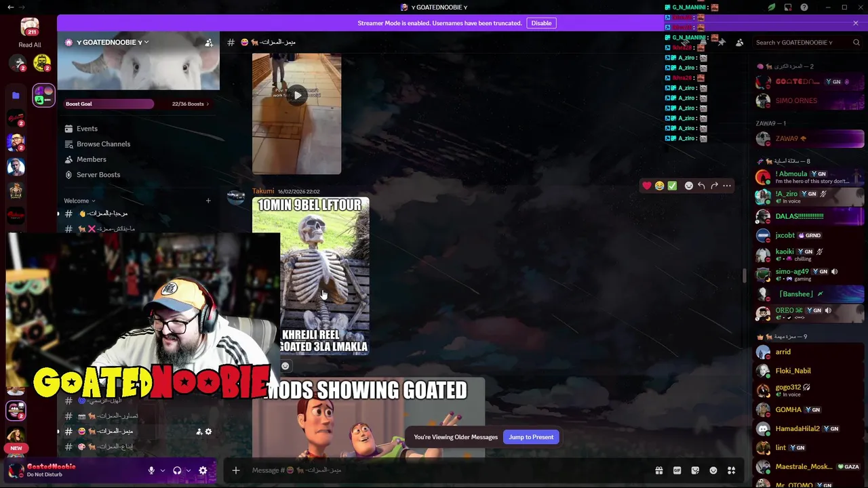Select member ! Abmoula
The height and width of the screenshot is (488, 868).
coord(809,177)
